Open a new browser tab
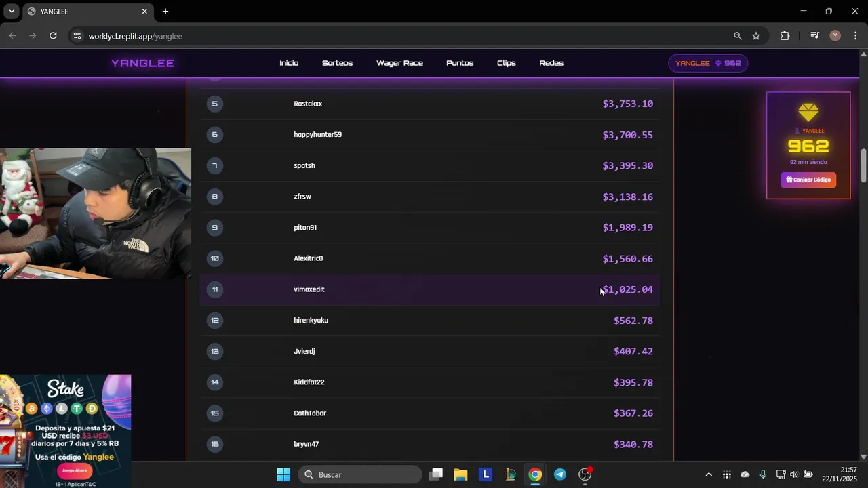This screenshot has height=488, width=868. [165, 12]
